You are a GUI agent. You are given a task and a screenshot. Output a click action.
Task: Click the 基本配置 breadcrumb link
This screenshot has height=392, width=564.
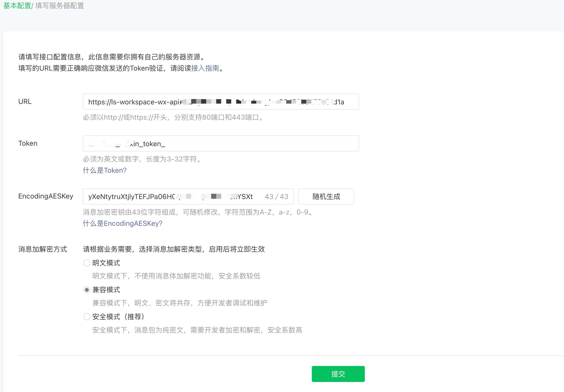click(17, 6)
